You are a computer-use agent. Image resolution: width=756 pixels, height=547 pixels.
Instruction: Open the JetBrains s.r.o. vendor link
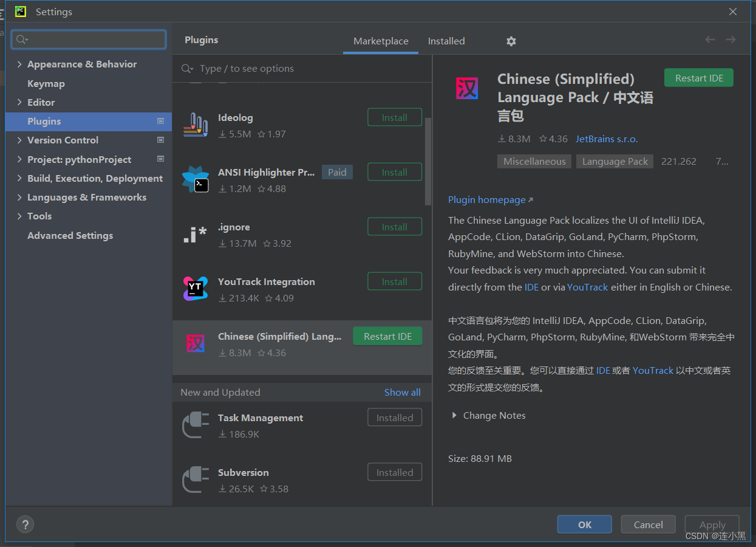[x=607, y=139]
